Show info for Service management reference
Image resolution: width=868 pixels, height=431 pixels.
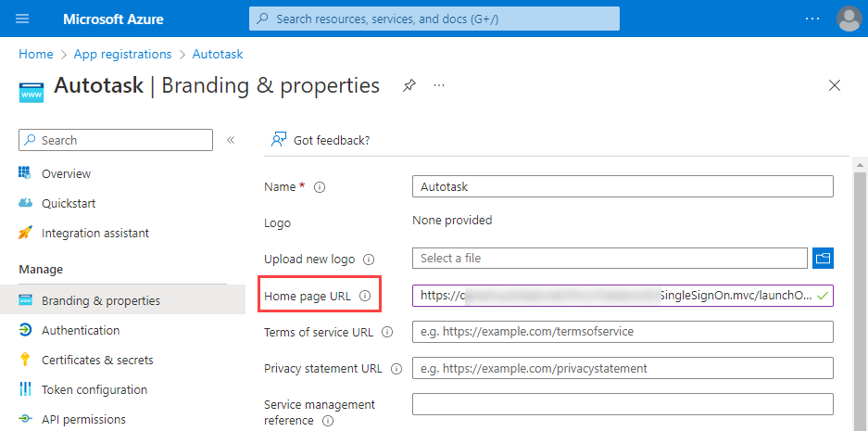328,421
